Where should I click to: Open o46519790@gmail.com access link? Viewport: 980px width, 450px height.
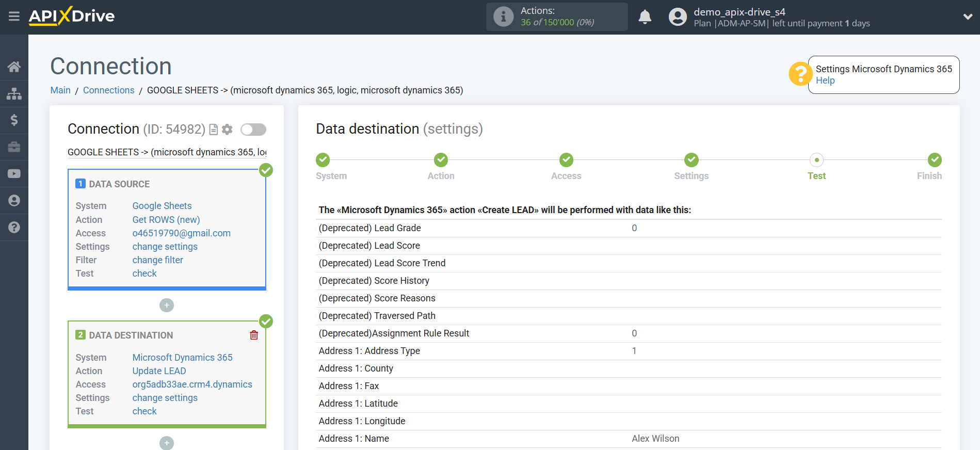[x=182, y=233]
